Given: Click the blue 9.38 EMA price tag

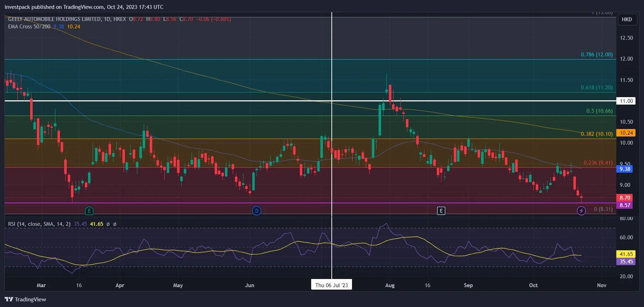Looking at the screenshot, I should [625, 169].
